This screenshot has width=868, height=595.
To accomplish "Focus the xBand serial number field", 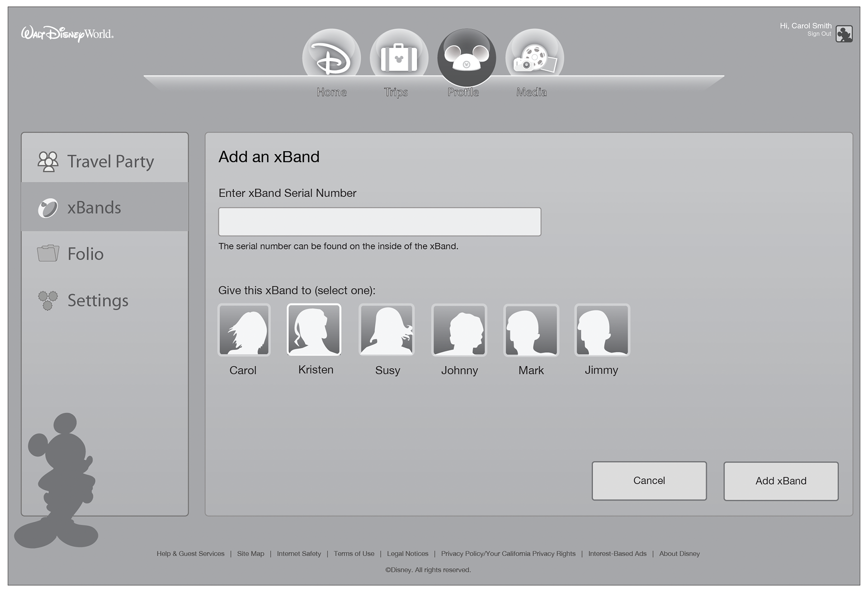I will 379,222.
